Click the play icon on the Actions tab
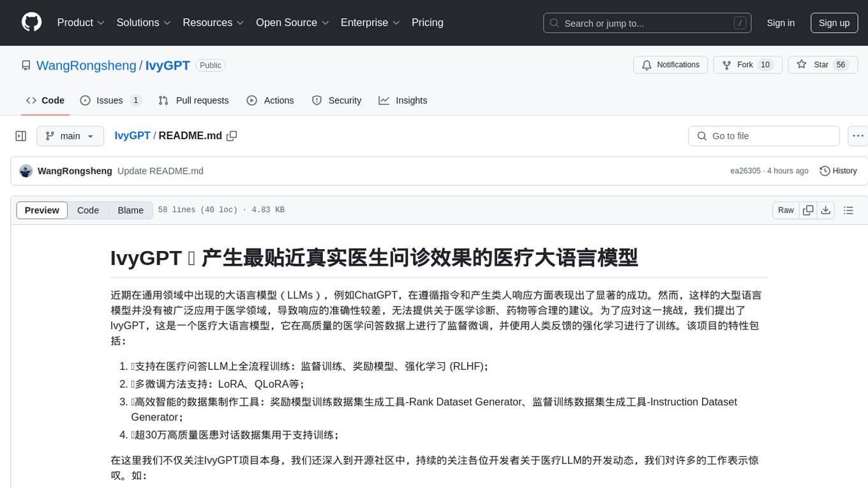 (x=252, y=100)
